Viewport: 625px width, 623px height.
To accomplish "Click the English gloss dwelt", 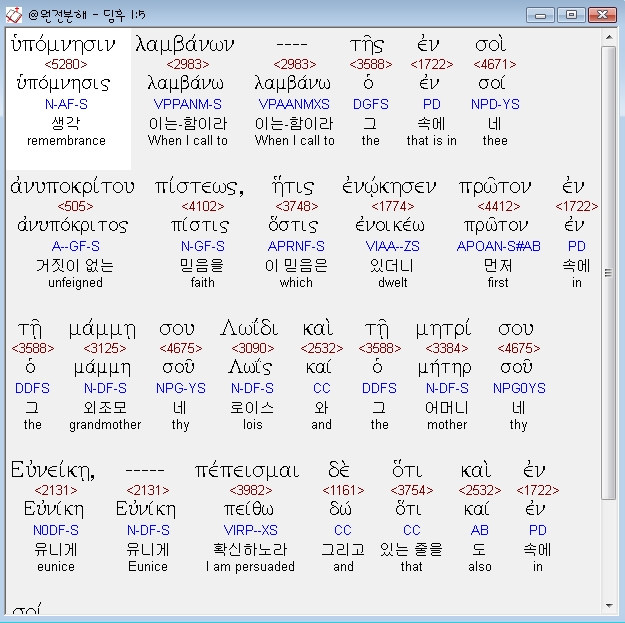I will pyautogui.click(x=393, y=283).
